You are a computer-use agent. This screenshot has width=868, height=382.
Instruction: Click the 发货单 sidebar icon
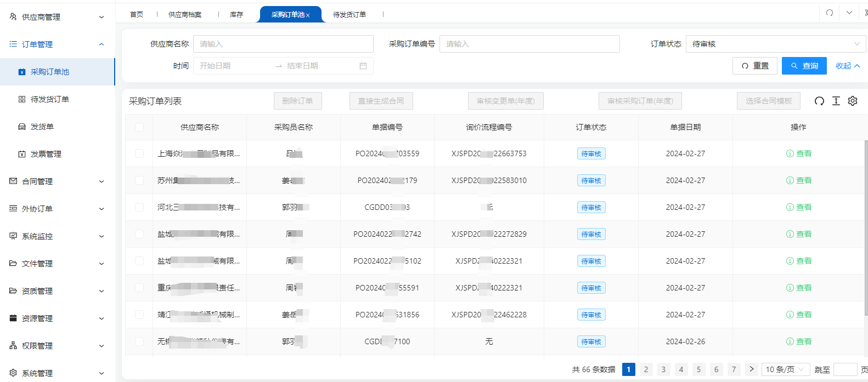click(x=22, y=127)
